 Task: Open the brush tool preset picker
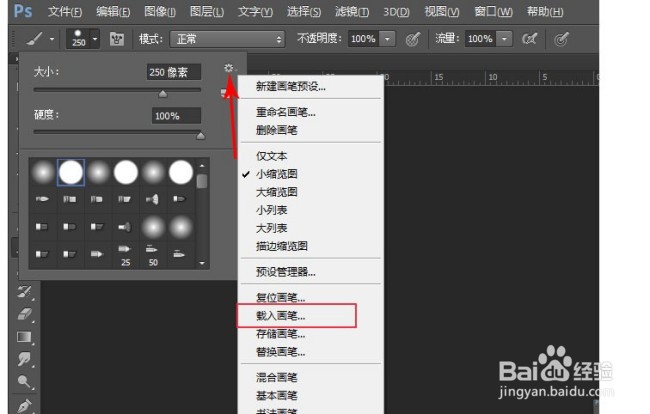pos(34,39)
